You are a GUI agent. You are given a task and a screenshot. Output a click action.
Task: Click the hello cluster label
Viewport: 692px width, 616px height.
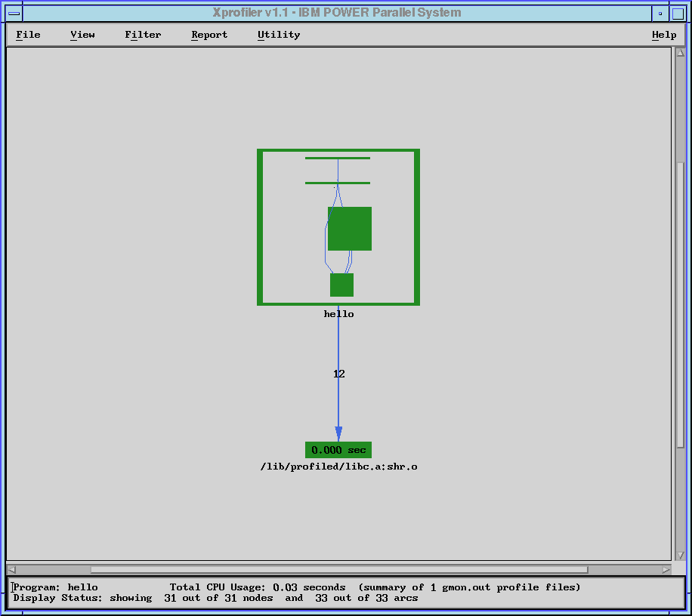[x=338, y=314]
